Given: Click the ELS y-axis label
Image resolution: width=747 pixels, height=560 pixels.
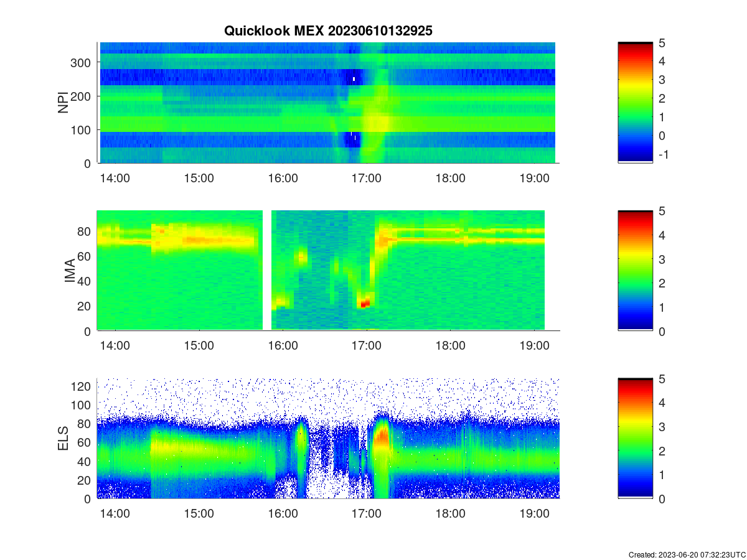Looking at the screenshot, I should [63, 438].
